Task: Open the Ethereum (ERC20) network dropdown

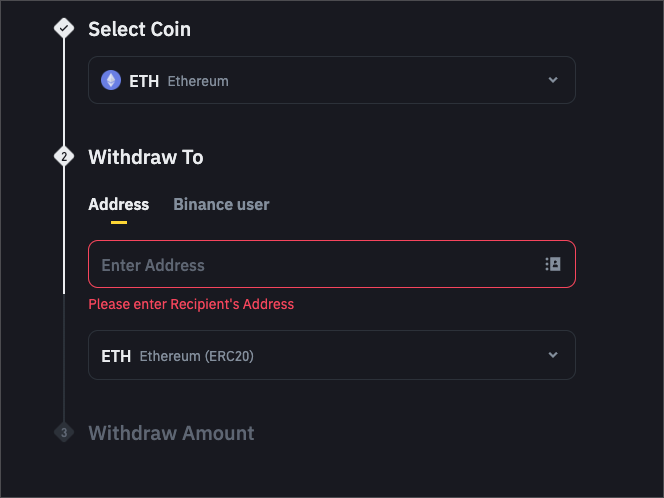Action: (331, 355)
